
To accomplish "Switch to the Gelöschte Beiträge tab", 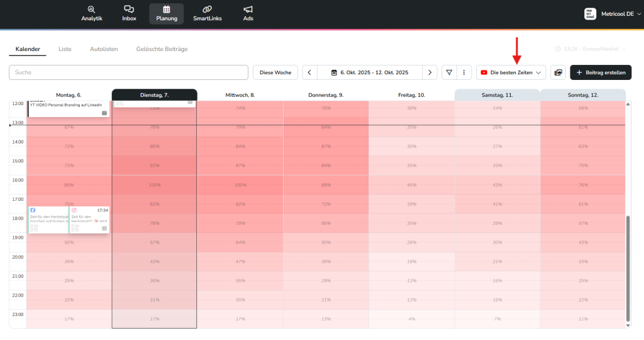I will click(162, 48).
